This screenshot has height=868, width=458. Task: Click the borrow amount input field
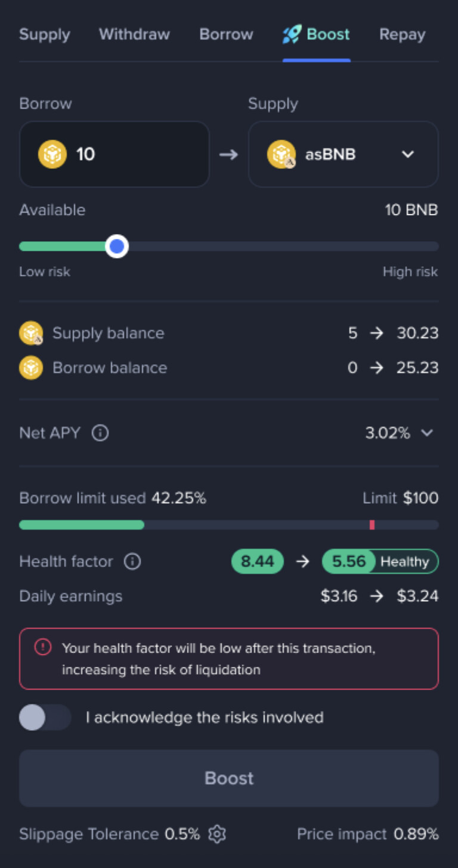137,155
